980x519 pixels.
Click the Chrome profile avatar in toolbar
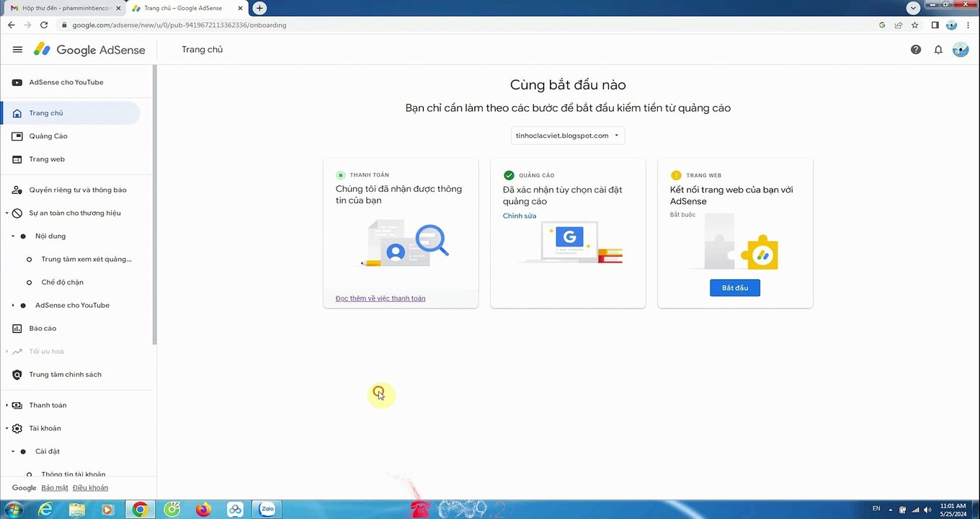click(951, 25)
